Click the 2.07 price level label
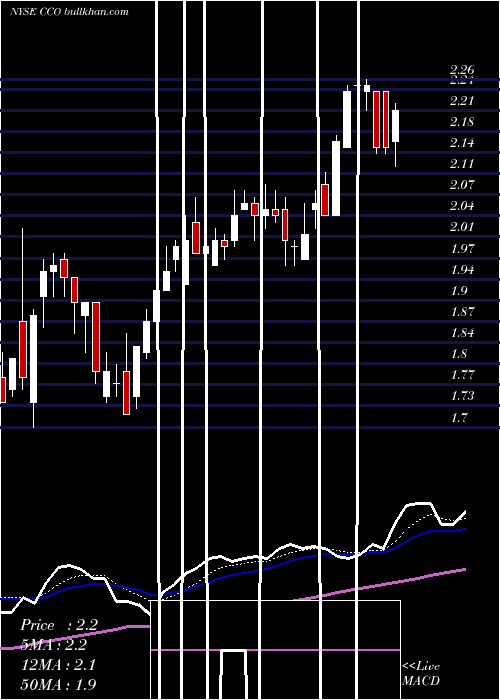The width and height of the screenshot is (500, 700). [x=462, y=185]
